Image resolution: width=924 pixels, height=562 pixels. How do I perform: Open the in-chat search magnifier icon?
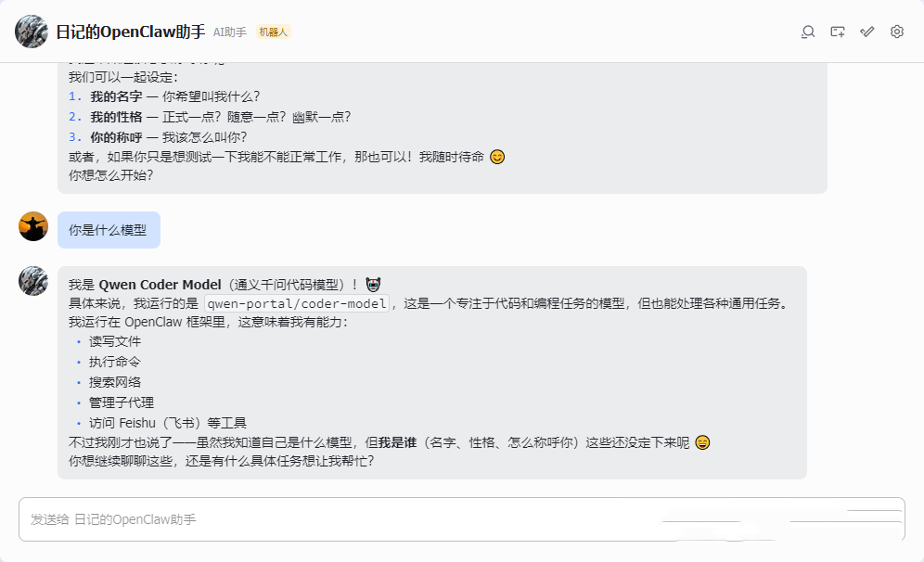pos(808,32)
